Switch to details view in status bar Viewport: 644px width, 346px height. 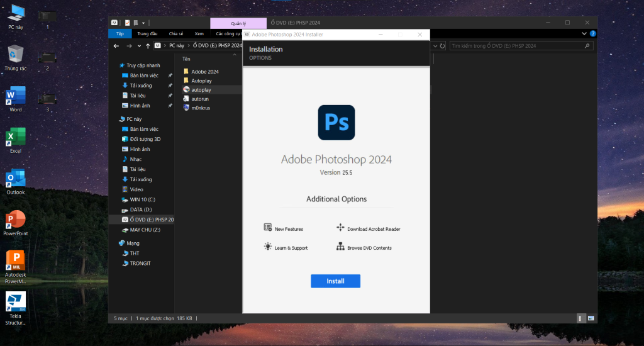pos(580,318)
